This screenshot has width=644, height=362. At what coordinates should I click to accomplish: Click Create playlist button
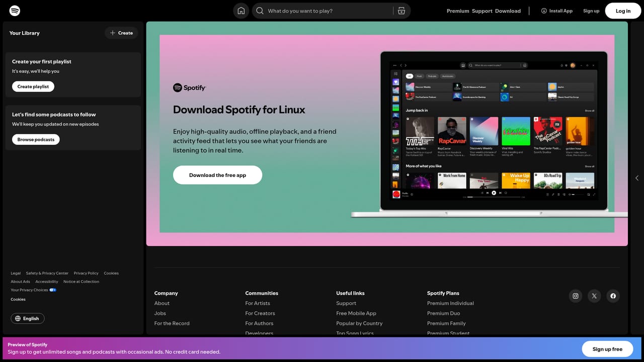coord(33,86)
